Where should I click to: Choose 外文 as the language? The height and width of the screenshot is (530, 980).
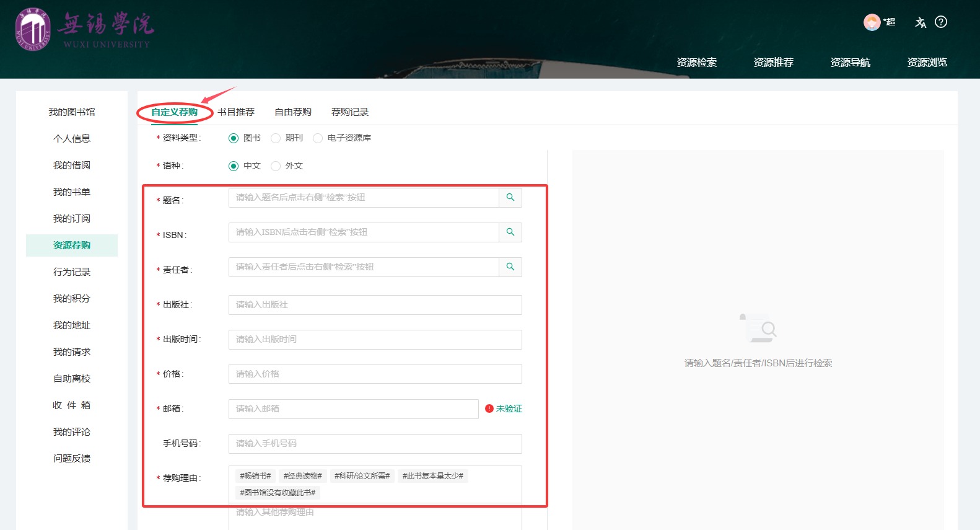[276, 166]
